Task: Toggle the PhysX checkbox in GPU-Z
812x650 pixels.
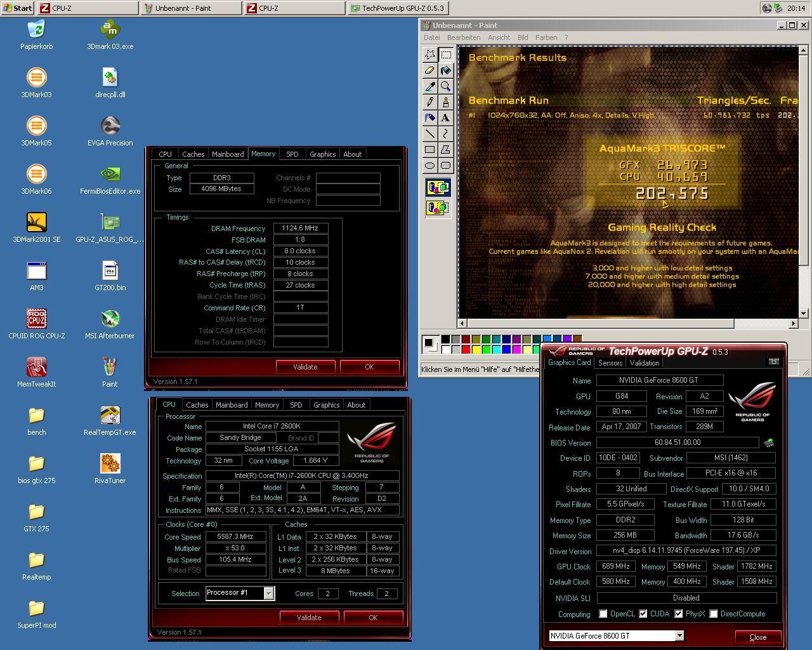Action: [679, 614]
